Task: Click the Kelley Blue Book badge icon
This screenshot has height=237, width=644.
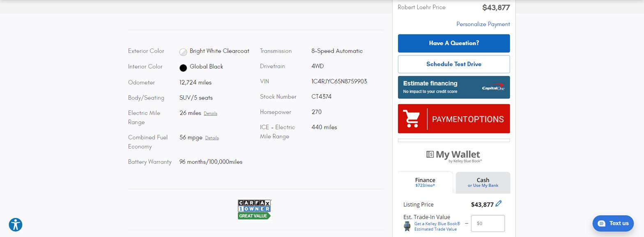Action: click(407, 226)
